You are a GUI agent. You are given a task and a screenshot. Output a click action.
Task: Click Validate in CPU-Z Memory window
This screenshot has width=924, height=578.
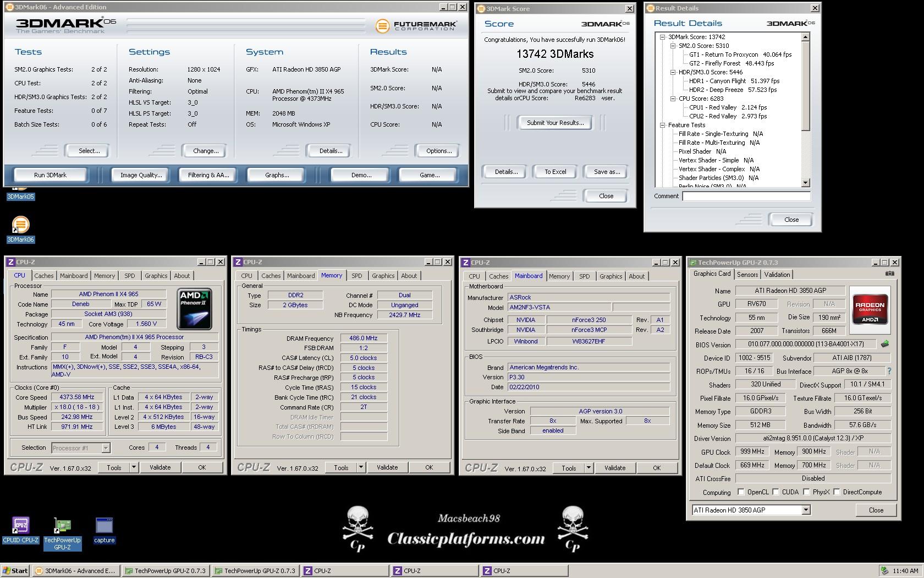point(387,467)
